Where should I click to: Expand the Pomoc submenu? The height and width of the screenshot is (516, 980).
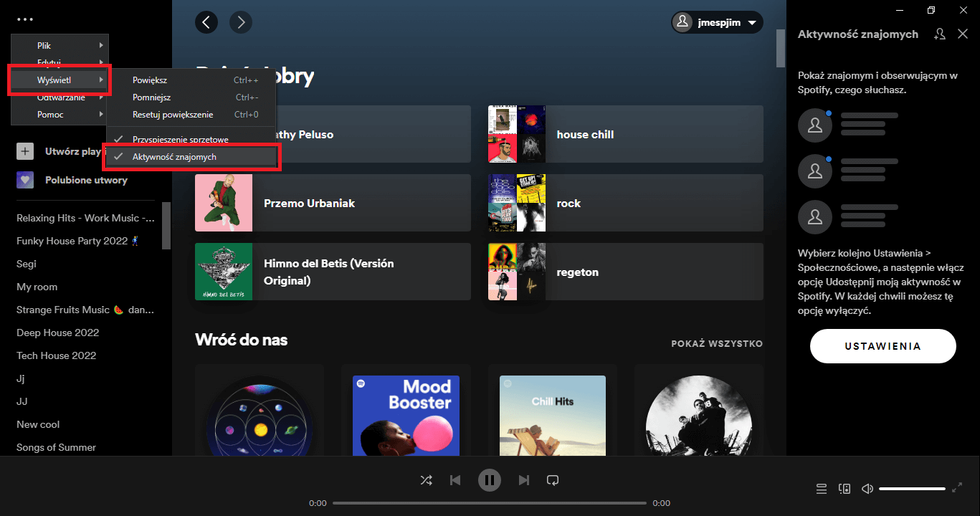pos(60,115)
